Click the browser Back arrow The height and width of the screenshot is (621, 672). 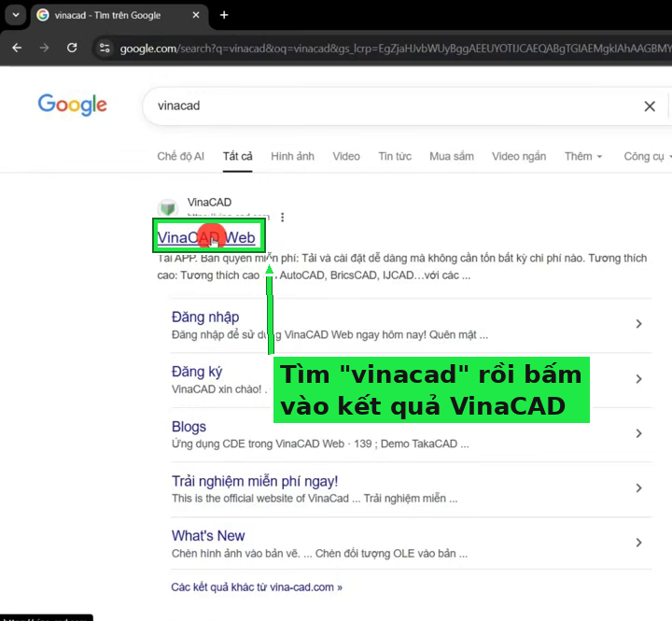pyautogui.click(x=17, y=48)
